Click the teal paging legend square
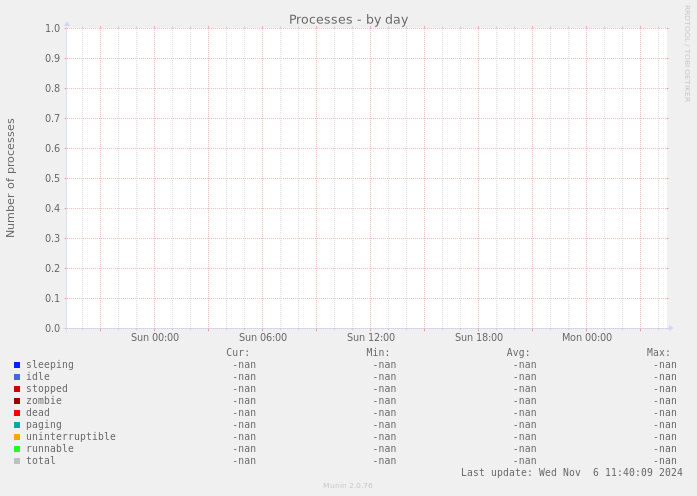The height and width of the screenshot is (496, 697). tap(17, 425)
